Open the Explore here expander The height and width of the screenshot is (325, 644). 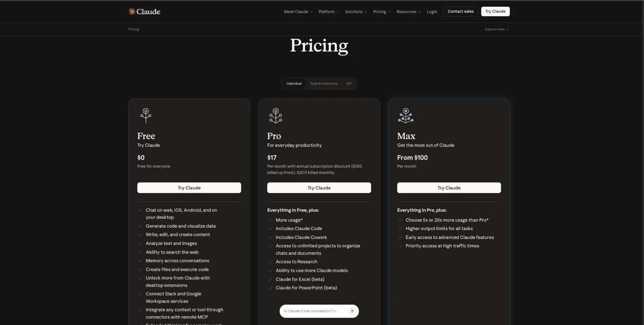[x=497, y=29]
